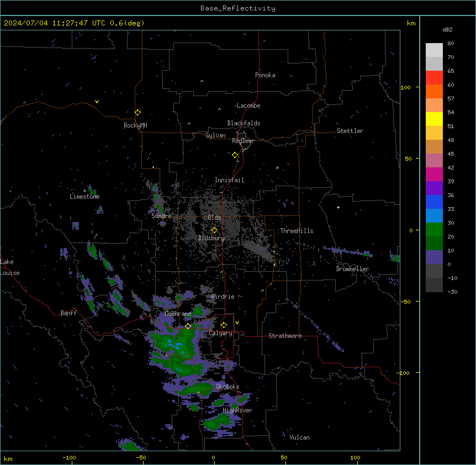The height and width of the screenshot is (465, 476).
Task: Click the Blackfalds city label
Action: [244, 123]
